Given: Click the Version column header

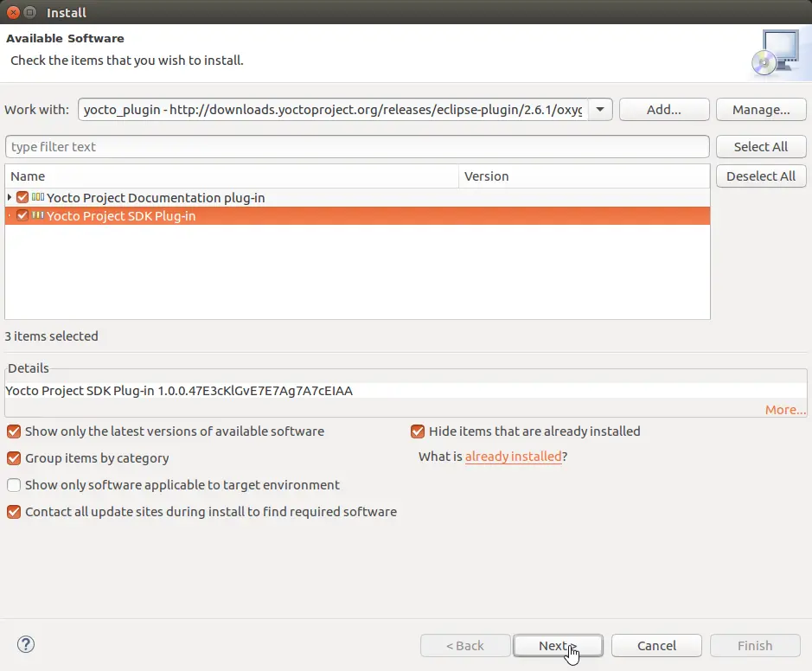Looking at the screenshot, I should click(x=584, y=176).
